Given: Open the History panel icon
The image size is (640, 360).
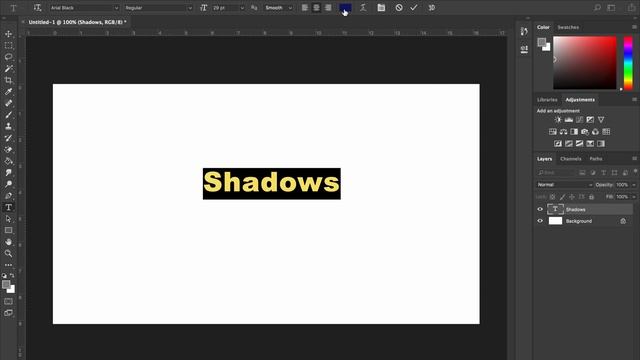Looking at the screenshot, I should pyautogui.click(x=524, y=31).
